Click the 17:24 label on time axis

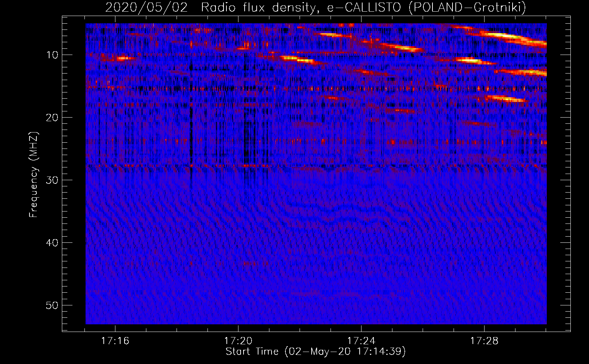point(361,341)
